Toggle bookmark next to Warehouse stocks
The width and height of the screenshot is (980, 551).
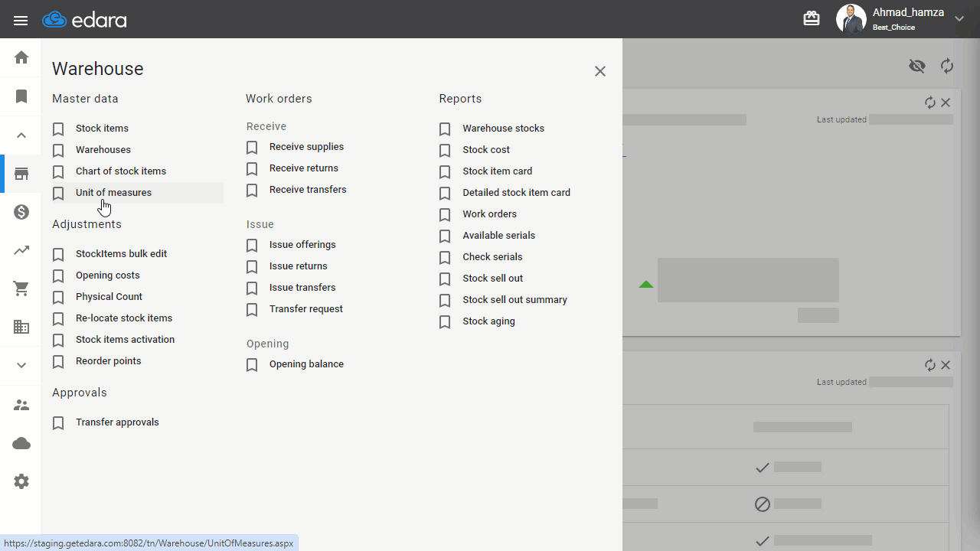pos(445,129)
